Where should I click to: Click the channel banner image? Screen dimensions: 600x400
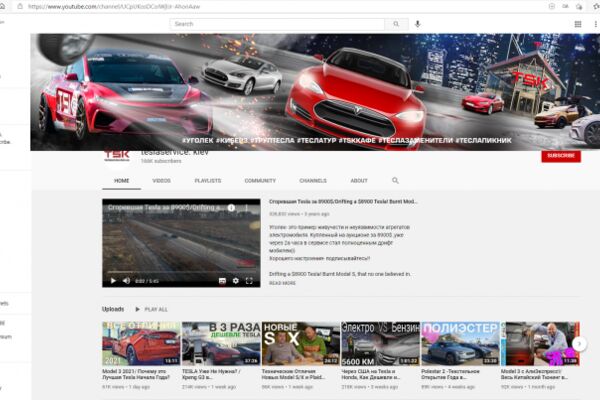[x=315, y=92]
